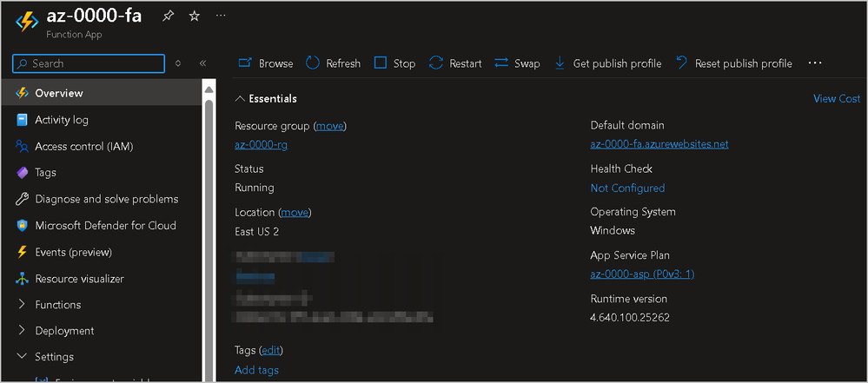Image resolution: width=868 pixels, height=383 pixels.
Task: Click the Function App lightning icon in header
Action: pyautogui.click(x=27, y=22)
